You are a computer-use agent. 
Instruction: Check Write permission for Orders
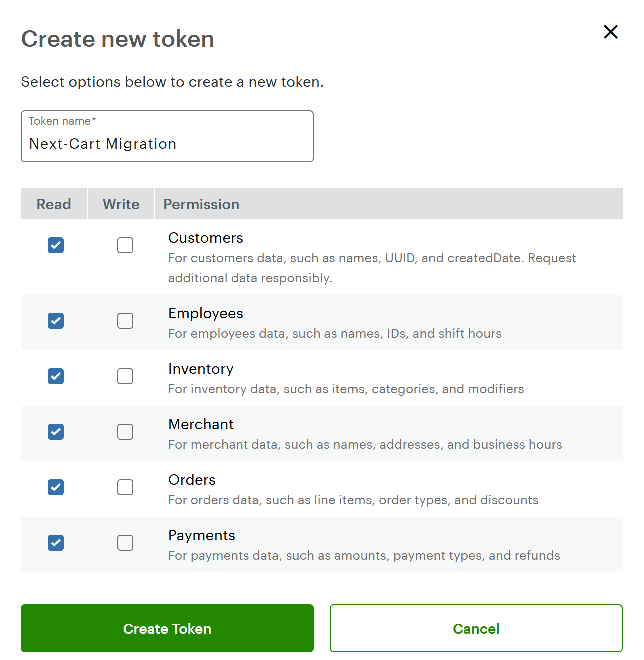point(125,487)
